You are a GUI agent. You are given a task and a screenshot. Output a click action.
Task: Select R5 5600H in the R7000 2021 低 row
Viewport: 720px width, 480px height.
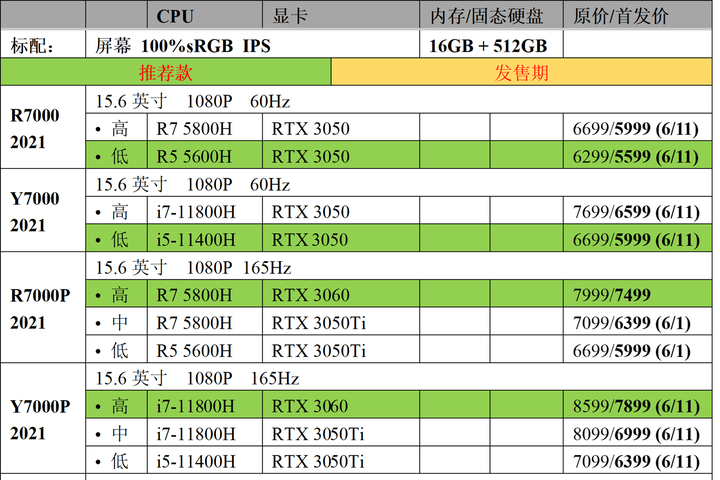coord(194,157)
